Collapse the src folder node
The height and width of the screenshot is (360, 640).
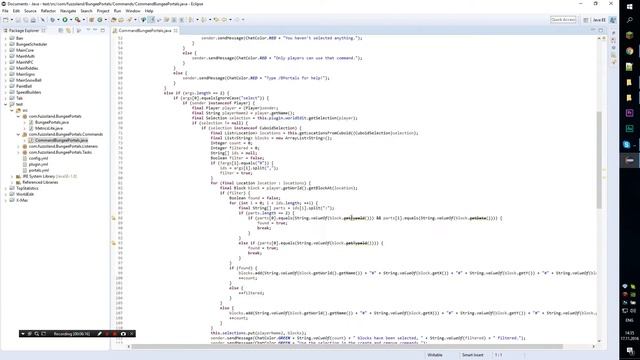(12, 111)
